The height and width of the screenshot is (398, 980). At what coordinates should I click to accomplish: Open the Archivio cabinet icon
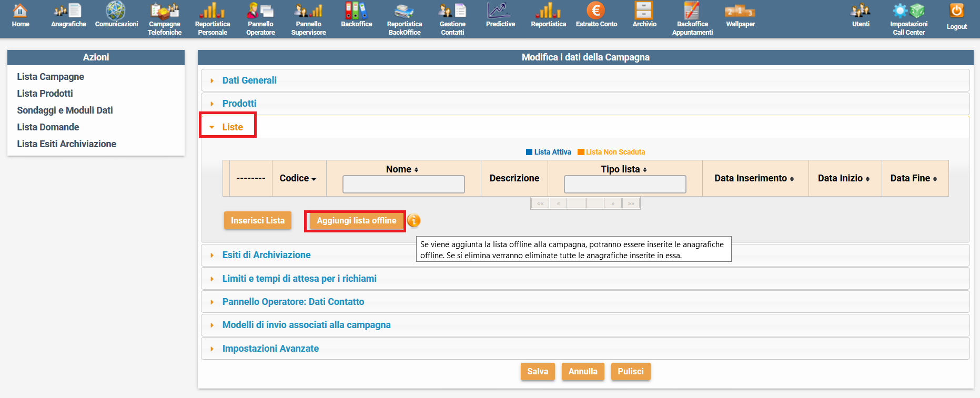pos(644,11)
